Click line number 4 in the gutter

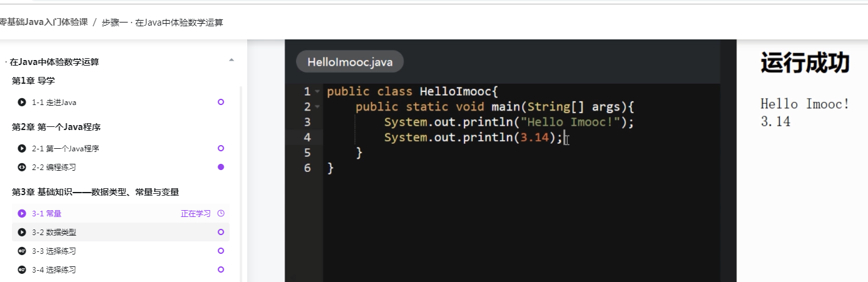[307, 137]
